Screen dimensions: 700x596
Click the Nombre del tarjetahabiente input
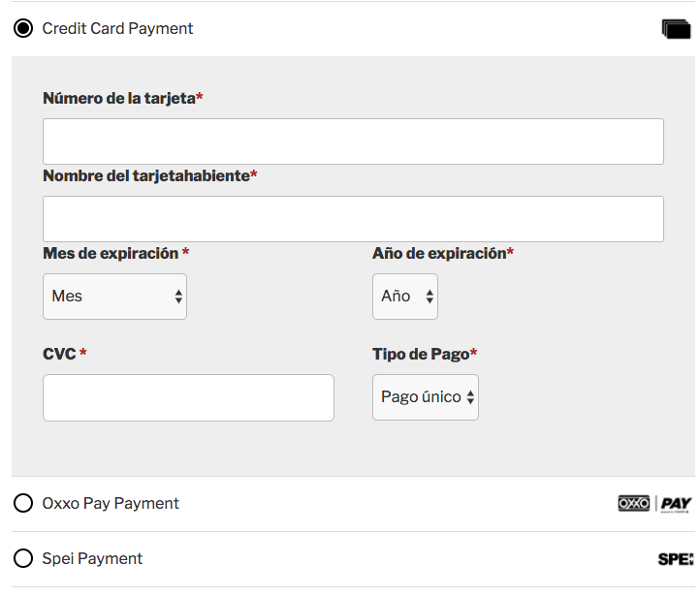point(353,219)
